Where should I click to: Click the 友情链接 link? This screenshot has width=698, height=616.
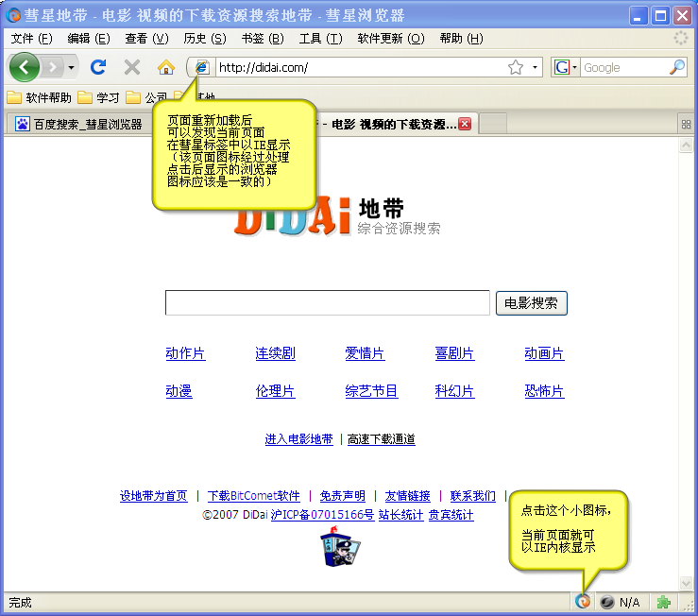[x=407, y=496]
